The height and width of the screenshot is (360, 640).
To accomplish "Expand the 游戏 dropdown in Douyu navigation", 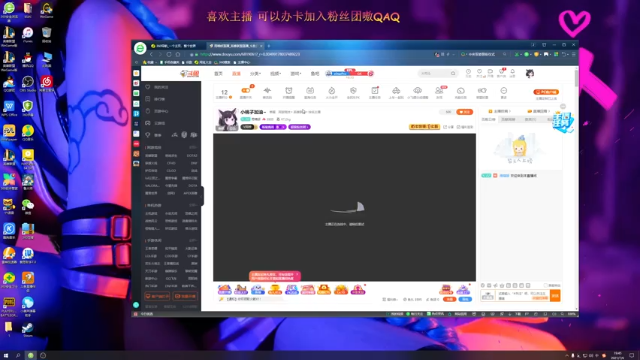I will click(296, 73).
